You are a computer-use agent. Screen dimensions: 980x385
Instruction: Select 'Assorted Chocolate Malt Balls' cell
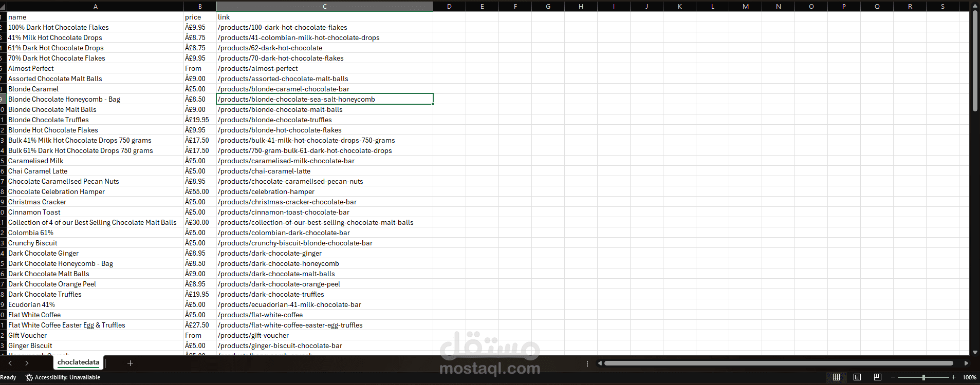[96, 79]
